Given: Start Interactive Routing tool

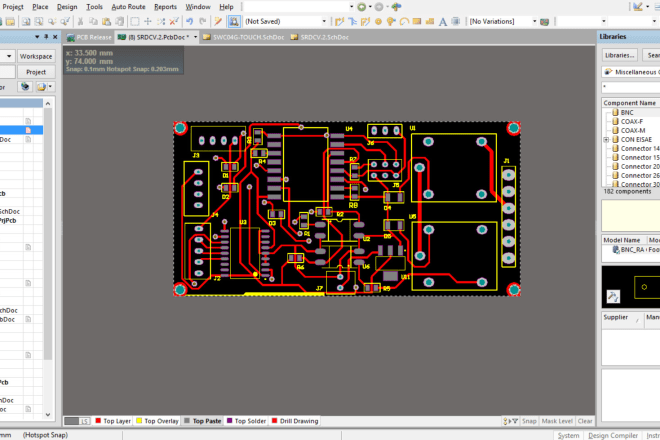Looking at the screenshot, I should (x=339, y=21).
